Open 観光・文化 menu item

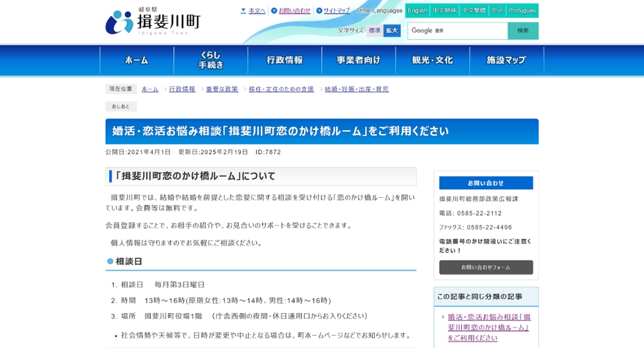pyautogui.click(x=433, y=60)
